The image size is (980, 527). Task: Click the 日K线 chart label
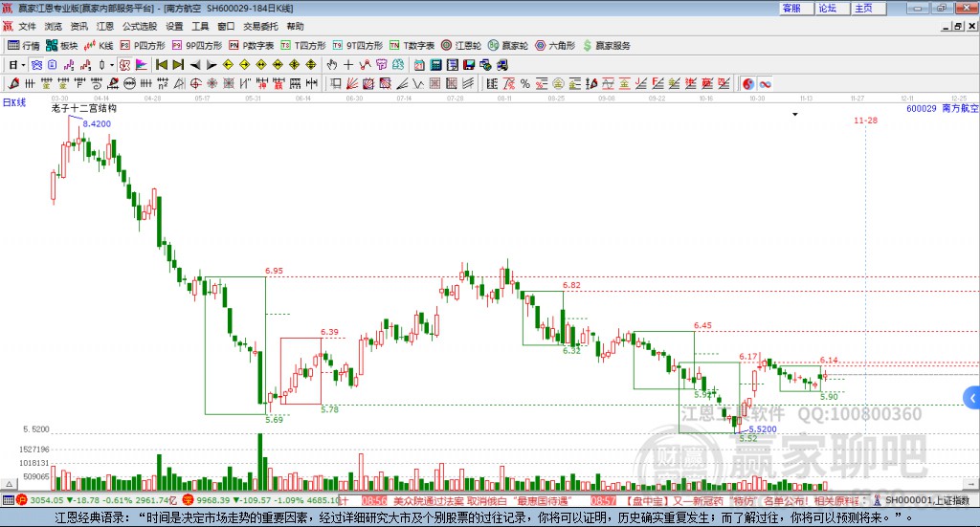pyautogui.click(x=14, y=102)
